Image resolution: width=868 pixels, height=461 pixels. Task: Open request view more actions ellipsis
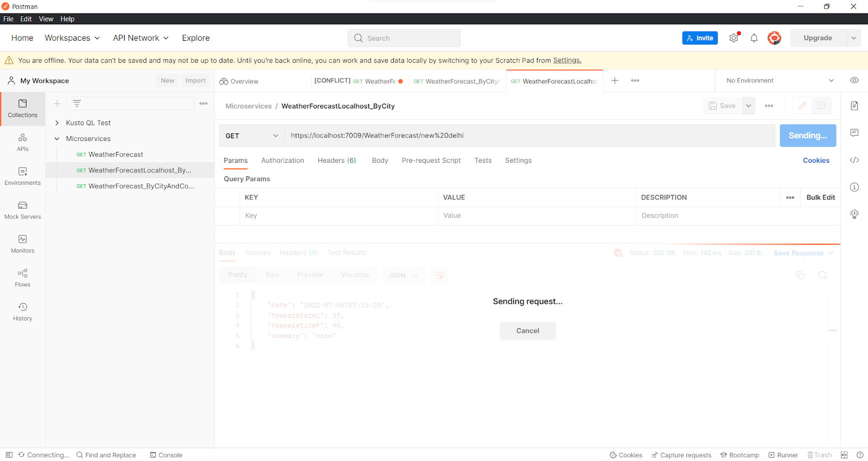(x=769, y=106)
